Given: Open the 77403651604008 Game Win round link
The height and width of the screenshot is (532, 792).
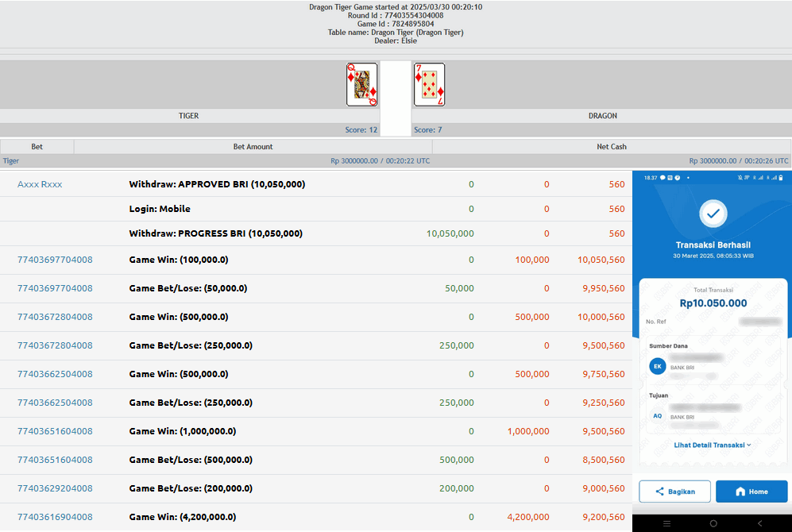Looking at the screenshot, I should tap(55, 431).
